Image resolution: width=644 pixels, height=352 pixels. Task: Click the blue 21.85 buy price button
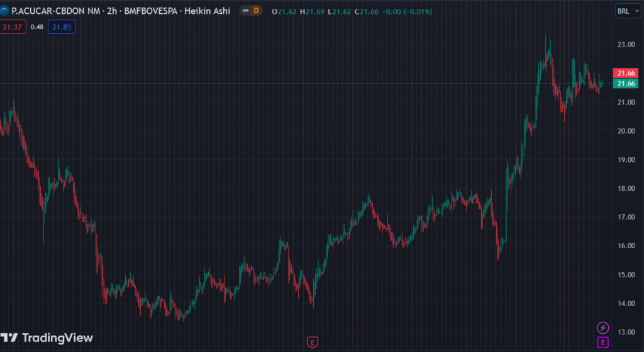[62, 27]
